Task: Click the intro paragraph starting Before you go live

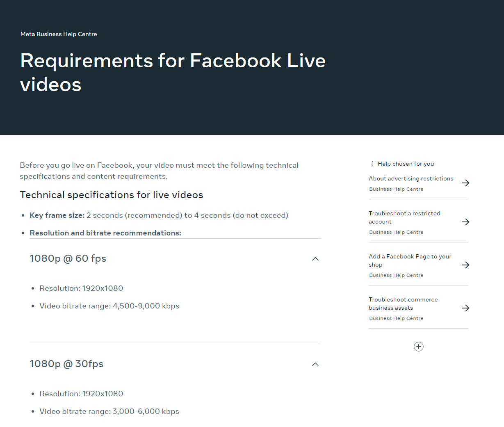Action: tap(159, 171)
